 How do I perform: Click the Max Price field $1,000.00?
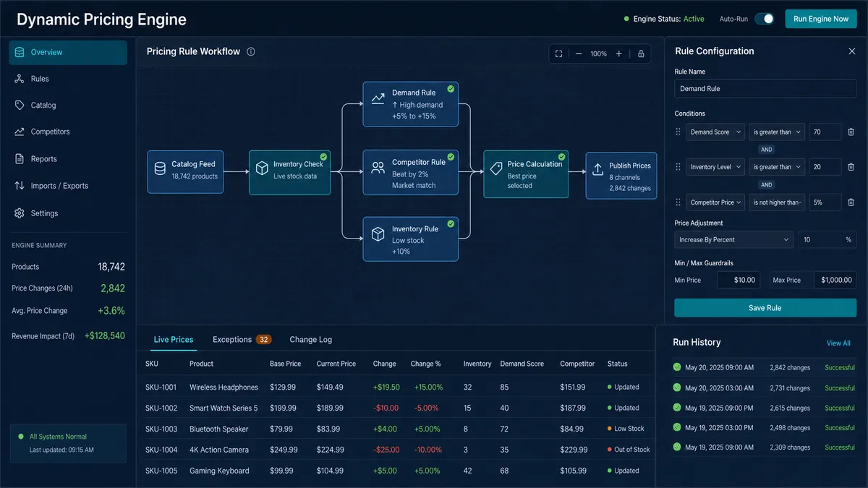(x=835, y=280)
